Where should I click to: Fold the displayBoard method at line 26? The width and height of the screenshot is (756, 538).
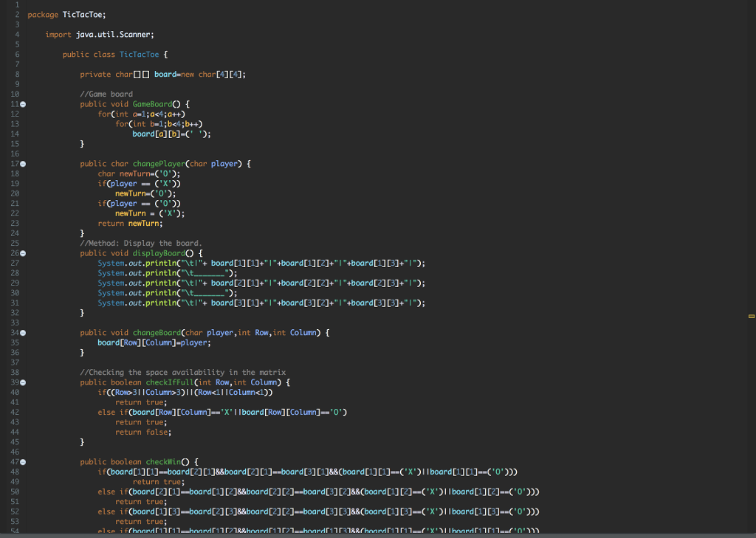click(x=22, y=252)
